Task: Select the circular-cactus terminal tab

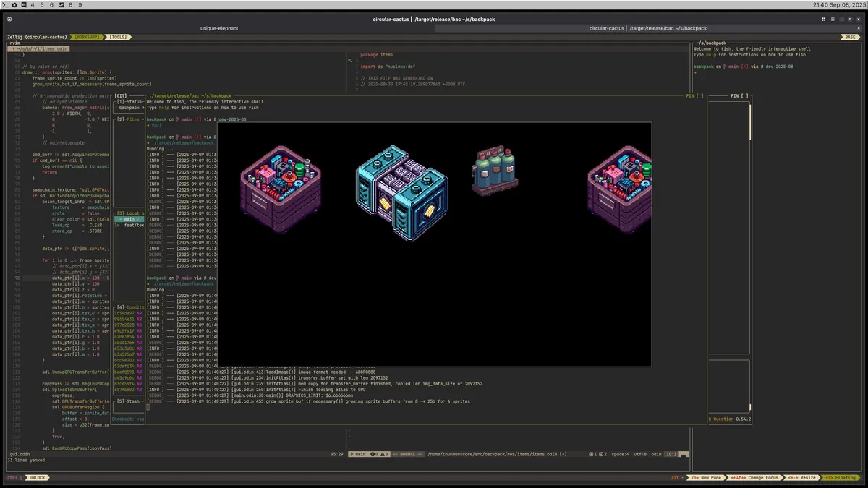Action: click(x=648, y=28)
